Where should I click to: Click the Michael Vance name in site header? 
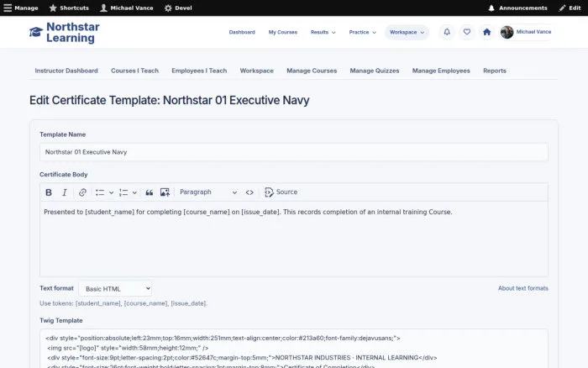[533, 32]
